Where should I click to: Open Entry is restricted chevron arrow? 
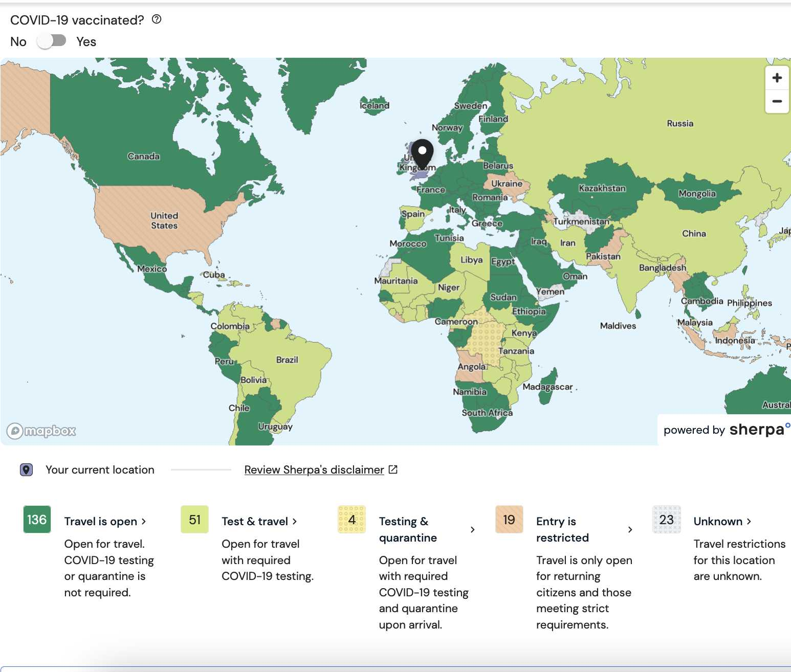click(630, 529)
